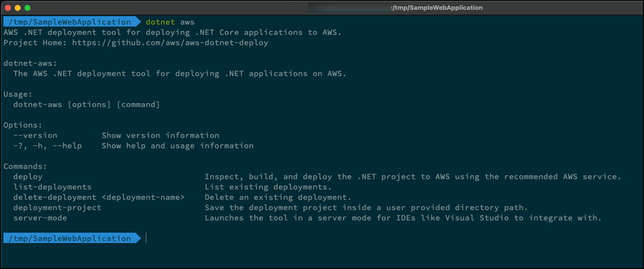Screen dimensions: 644x269
Task: Click the 'dotnet aws' typed command
Action: point(170,22)
